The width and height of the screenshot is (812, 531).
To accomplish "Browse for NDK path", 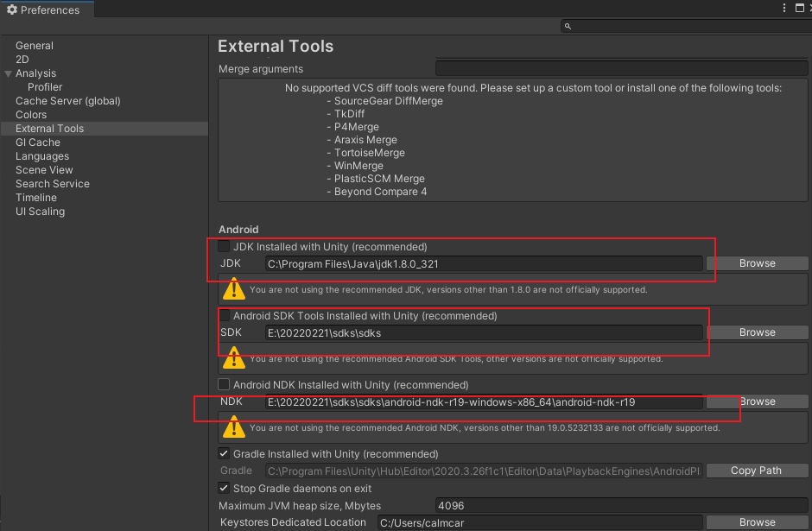I will (x=757, y=401).
